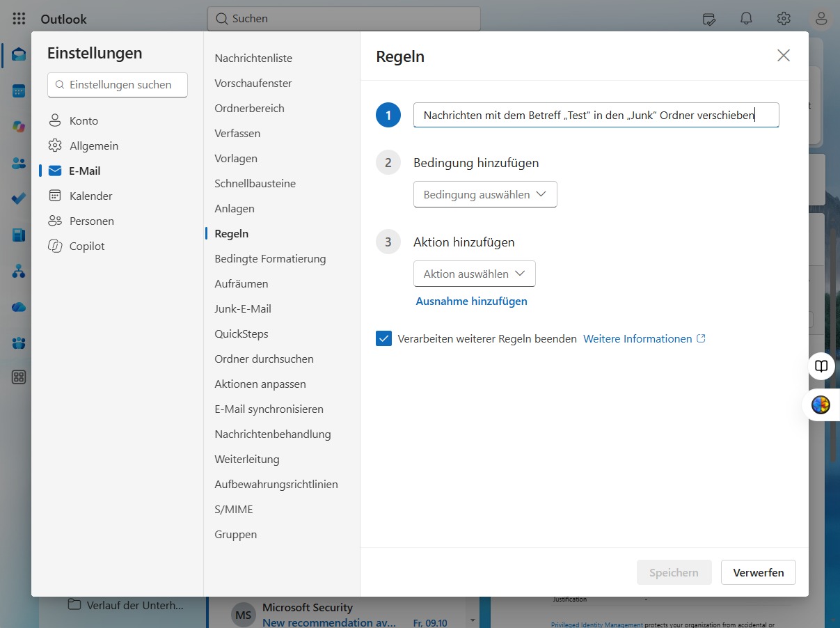Image resolution: width=840 pixels, height=628 pixels.
Task: Click the colorful round floating icon
Action: click(x=821, y=405)
